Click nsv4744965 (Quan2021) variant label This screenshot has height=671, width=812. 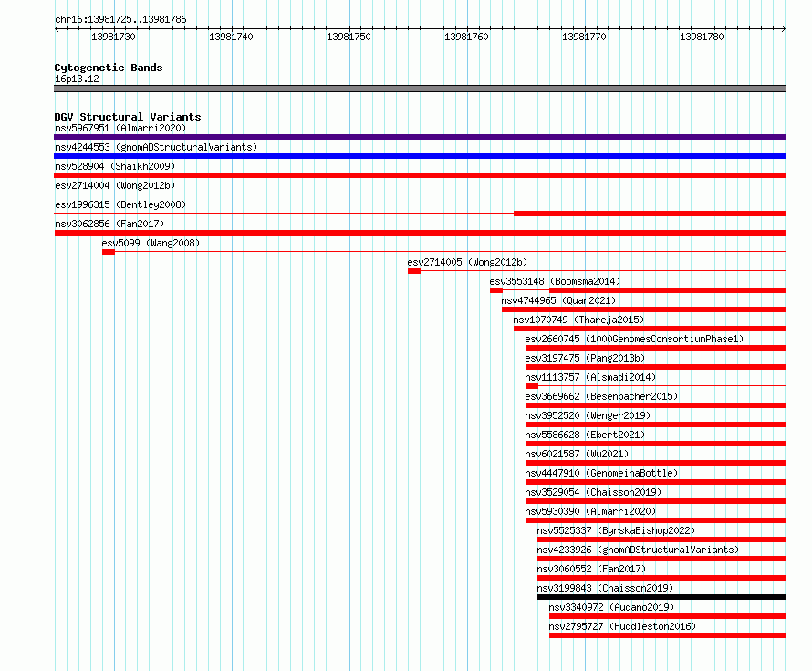click(558, 300)
